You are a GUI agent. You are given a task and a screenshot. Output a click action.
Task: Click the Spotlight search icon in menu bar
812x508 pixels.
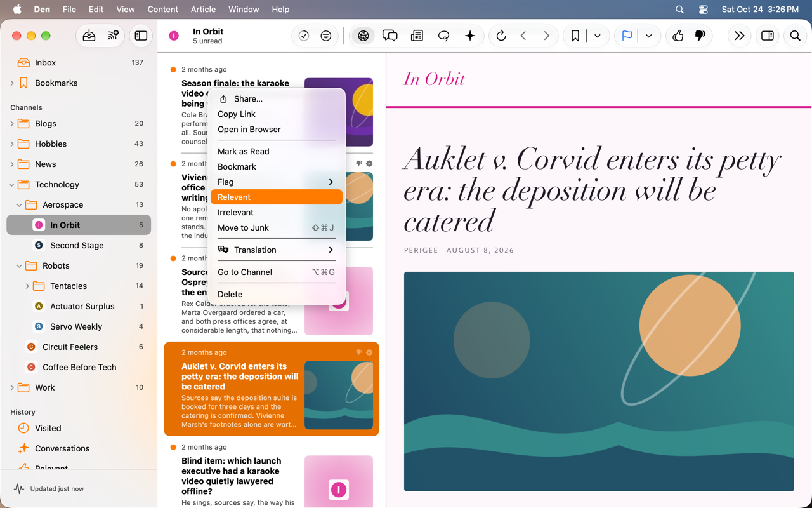[680, 10]
